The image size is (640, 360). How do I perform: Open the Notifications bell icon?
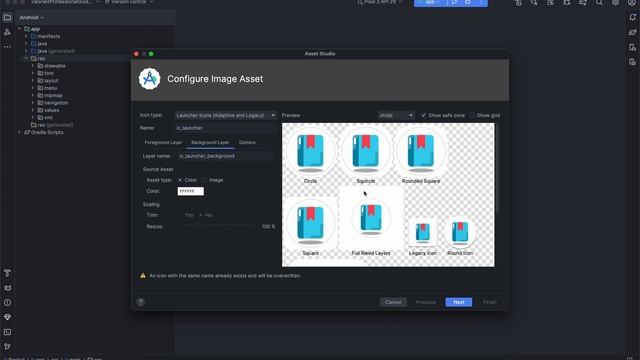point(632,18)
